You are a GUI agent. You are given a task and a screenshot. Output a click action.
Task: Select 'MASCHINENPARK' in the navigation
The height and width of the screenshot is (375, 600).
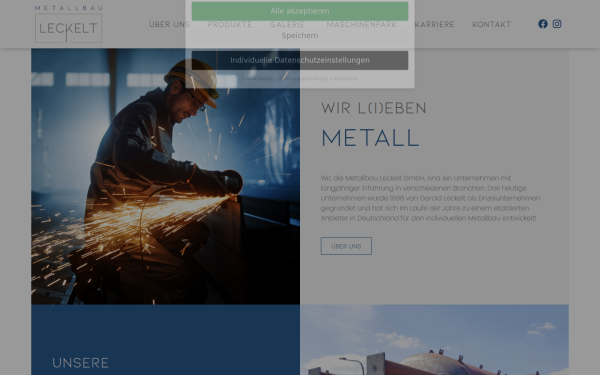click(x=362, y=24)
